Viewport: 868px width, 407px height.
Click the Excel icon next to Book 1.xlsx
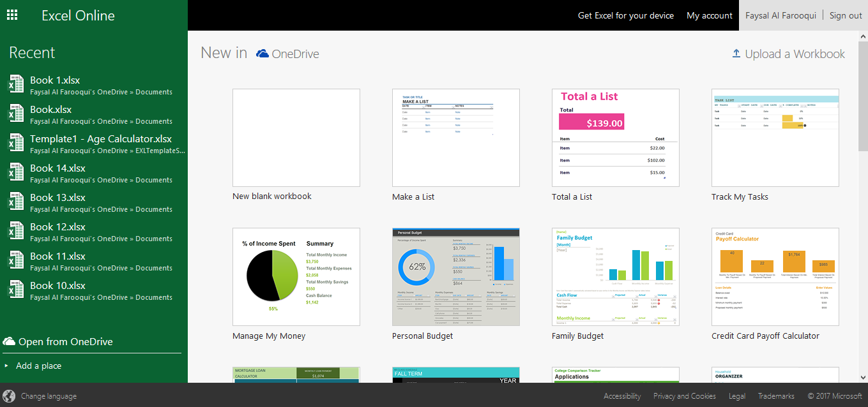pyautogui.click(x=16, y=84)
